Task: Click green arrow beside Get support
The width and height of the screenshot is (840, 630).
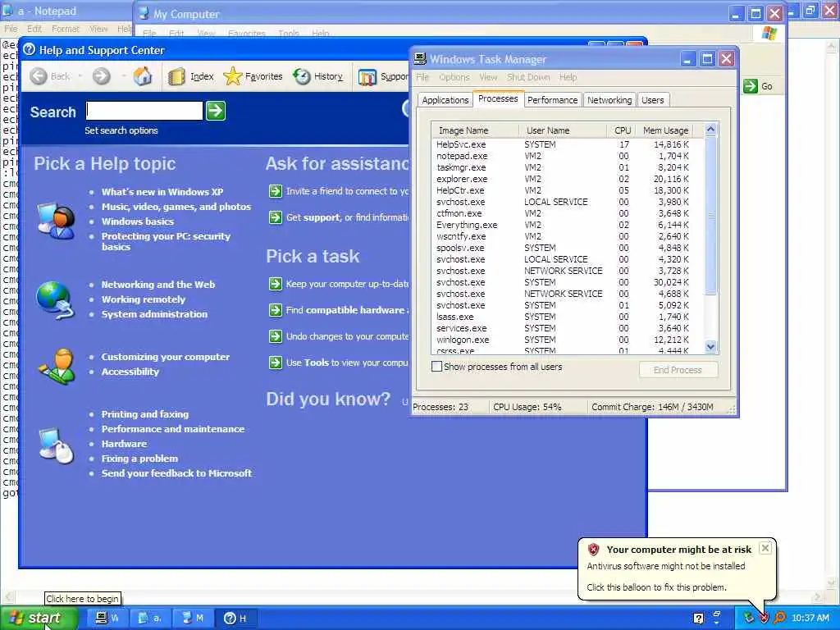Action: [x=276, y=217]
